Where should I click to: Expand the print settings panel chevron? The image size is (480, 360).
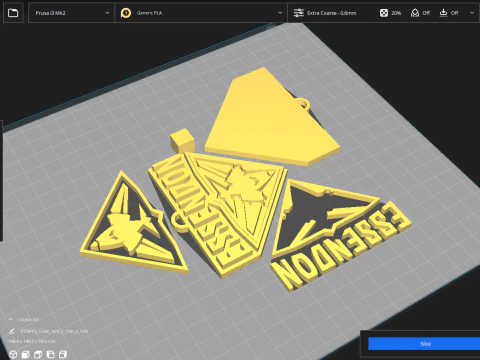click(x=472, y=13)
